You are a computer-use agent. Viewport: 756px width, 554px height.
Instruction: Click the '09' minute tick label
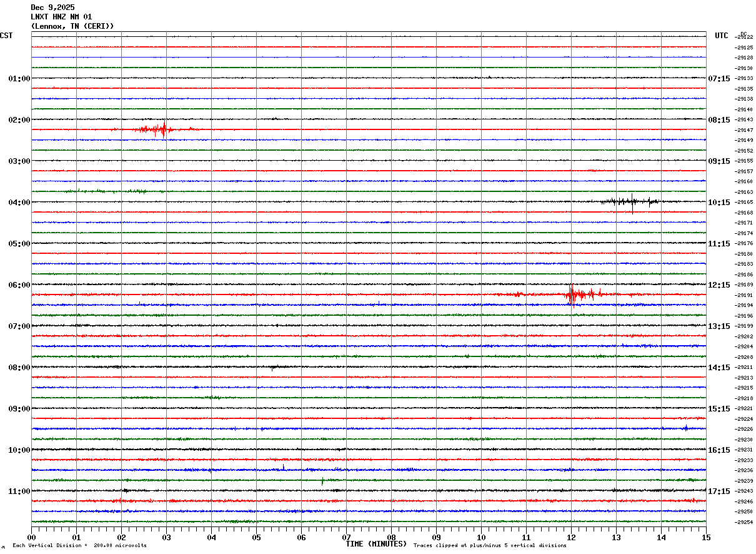coord(436,537)
